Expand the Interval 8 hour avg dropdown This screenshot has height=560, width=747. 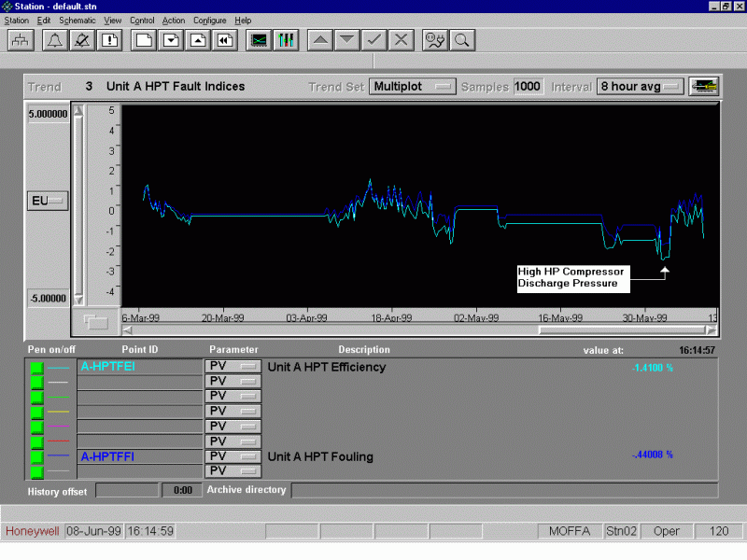pyautogui.click(x=641, y=87)
